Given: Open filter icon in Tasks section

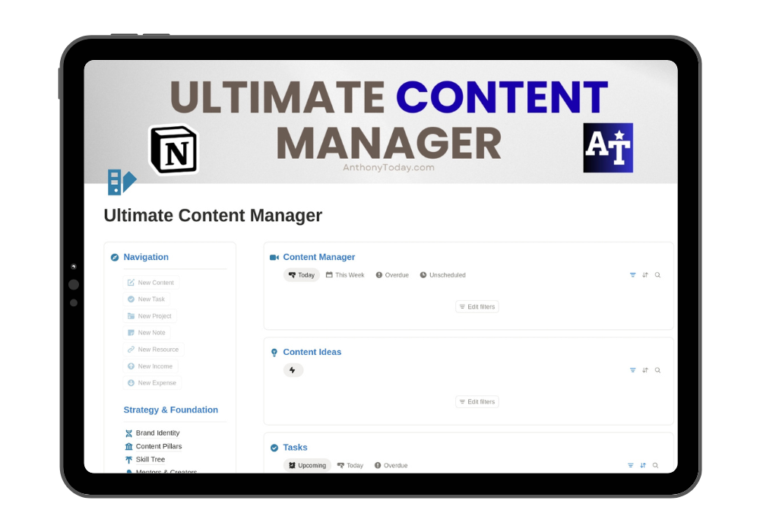Looking at the screenshot, I should (631, 465).
